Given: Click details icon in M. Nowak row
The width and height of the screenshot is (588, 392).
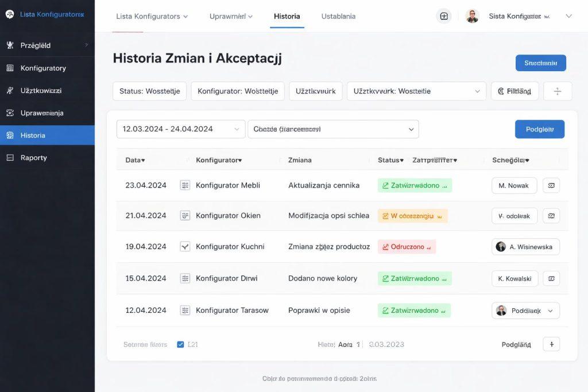Looking at the screenshot, I should click(x=551, y=185).
